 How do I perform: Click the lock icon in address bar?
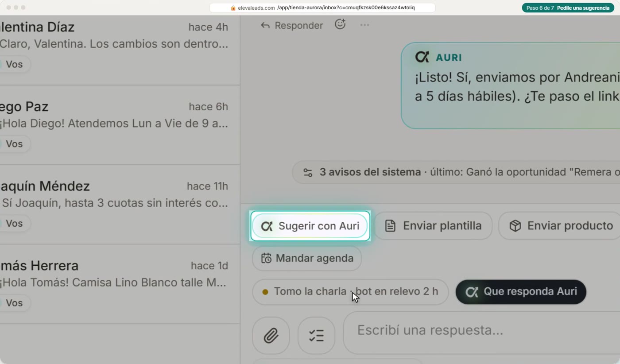click(233, 8)
